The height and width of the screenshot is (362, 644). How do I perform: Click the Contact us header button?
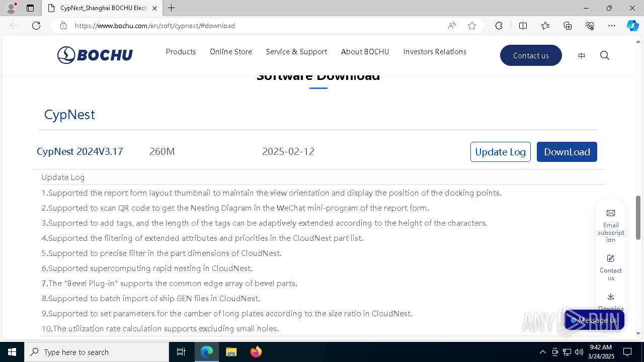click(531, 55)
